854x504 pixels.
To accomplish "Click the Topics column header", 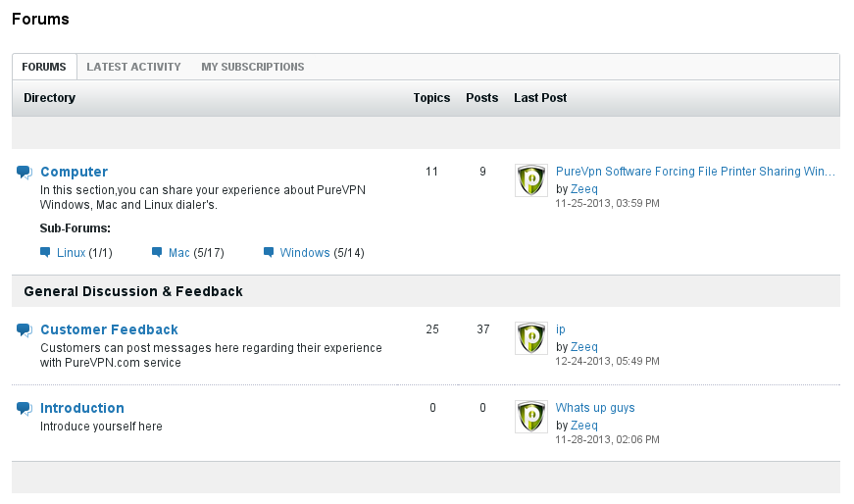I will [431, 98].
